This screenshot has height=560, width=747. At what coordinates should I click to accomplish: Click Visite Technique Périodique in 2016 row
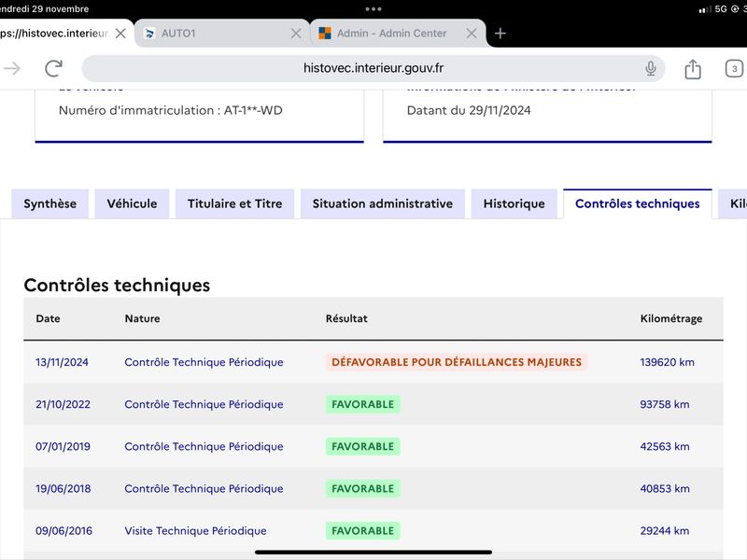(x=195, y=531)
